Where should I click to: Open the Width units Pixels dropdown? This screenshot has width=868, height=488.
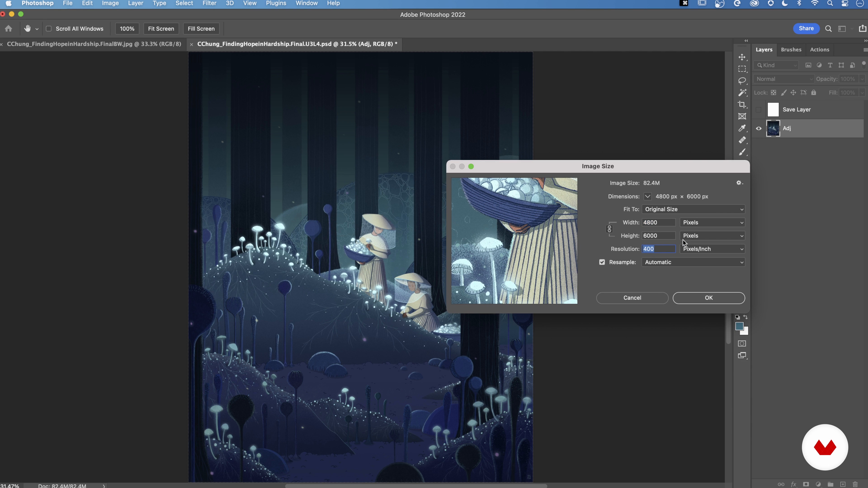[712, 222]
